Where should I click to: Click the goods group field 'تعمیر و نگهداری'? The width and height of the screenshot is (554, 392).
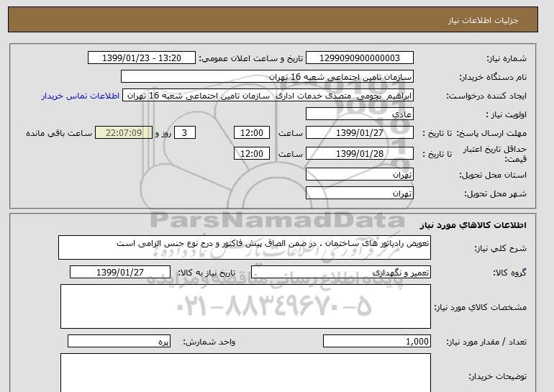[340, 273]
